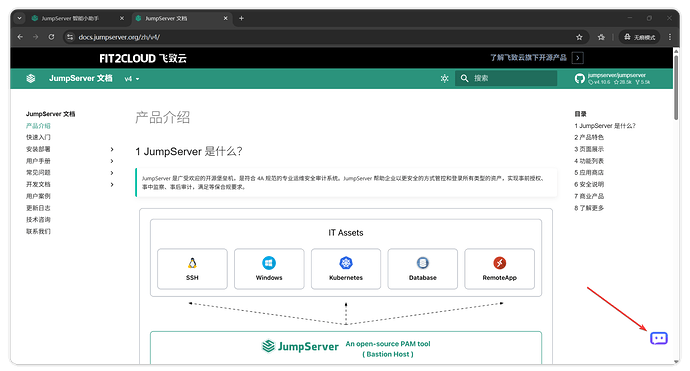Viewport: 690px width, 371px height.
Task: Reload the page with refresh icon
Action: tap(51, 37)
